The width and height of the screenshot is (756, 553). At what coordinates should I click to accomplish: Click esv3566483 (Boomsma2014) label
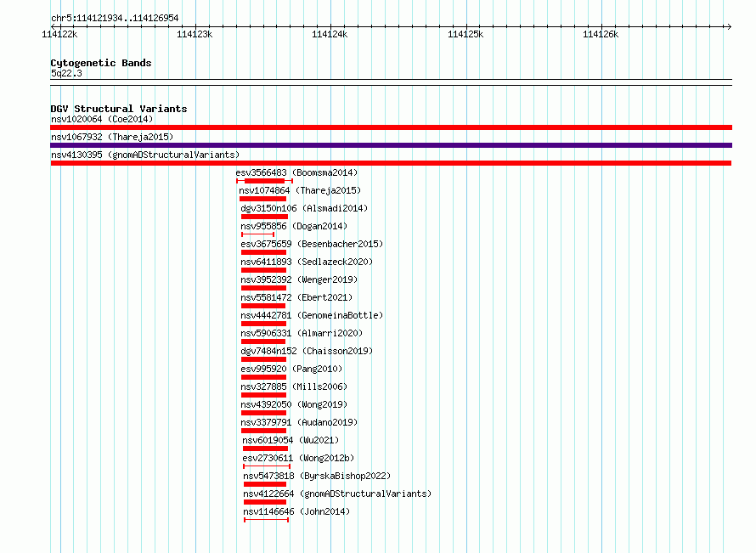click(x=296, y=172)
